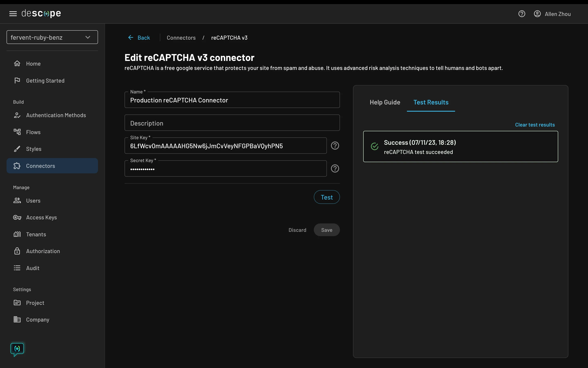
Task: Click the green success checkmark icon
Action: pyautogui.click(x=374, y=146)
